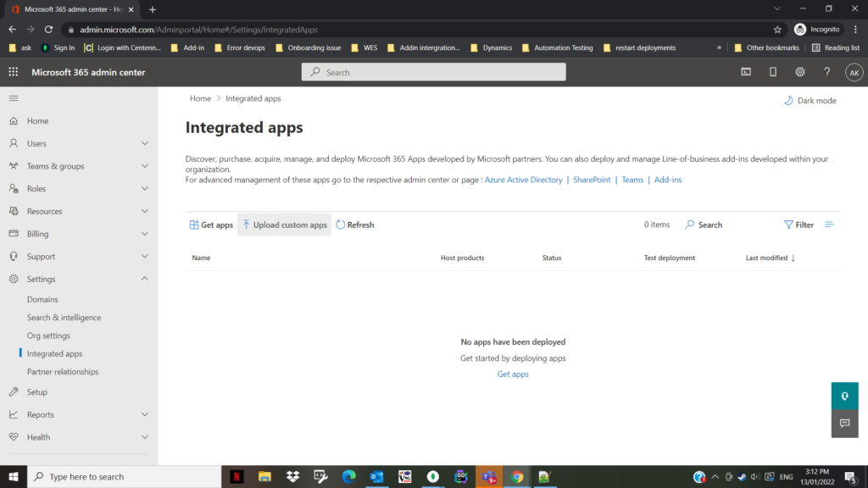Open Org settings
Screen dimensions: 868x488
point(48,335)
